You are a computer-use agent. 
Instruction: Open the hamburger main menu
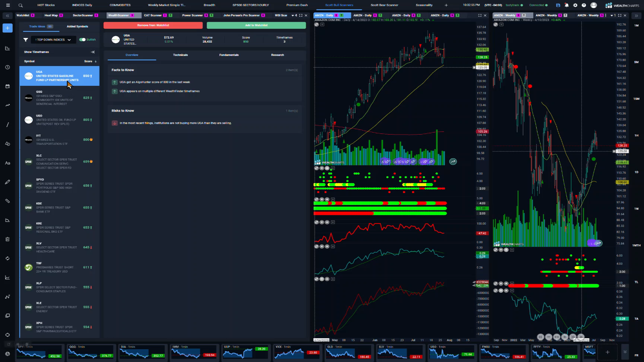click(8, 5)
